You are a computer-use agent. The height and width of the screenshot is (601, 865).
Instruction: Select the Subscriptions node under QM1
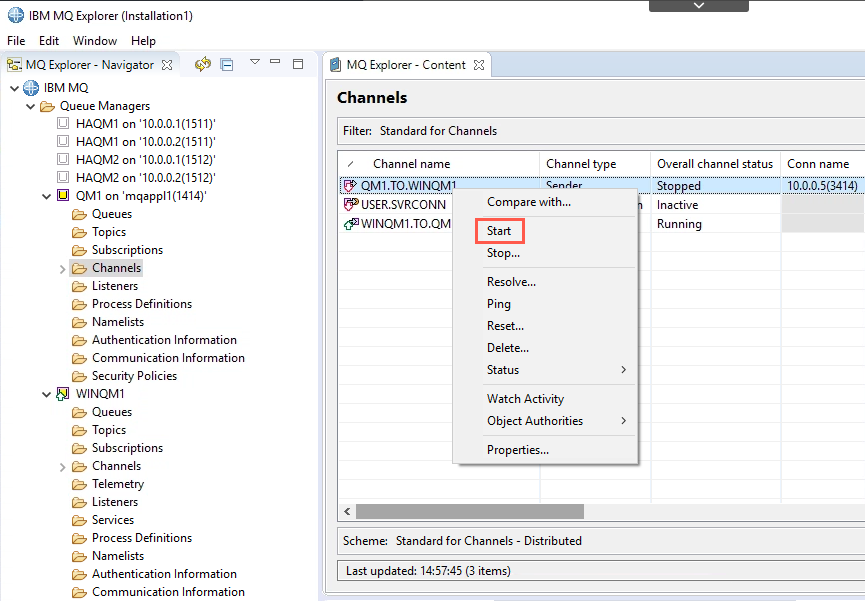click(x=127, y=250)
